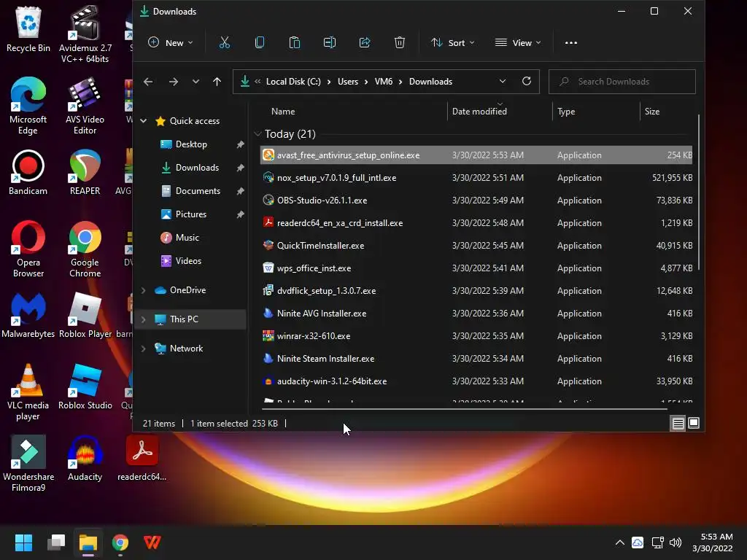Viewport: 747px width, 560px height.
Task: Select QuickTimeInstaller.exe file
Action: click(x=476, y=246)
